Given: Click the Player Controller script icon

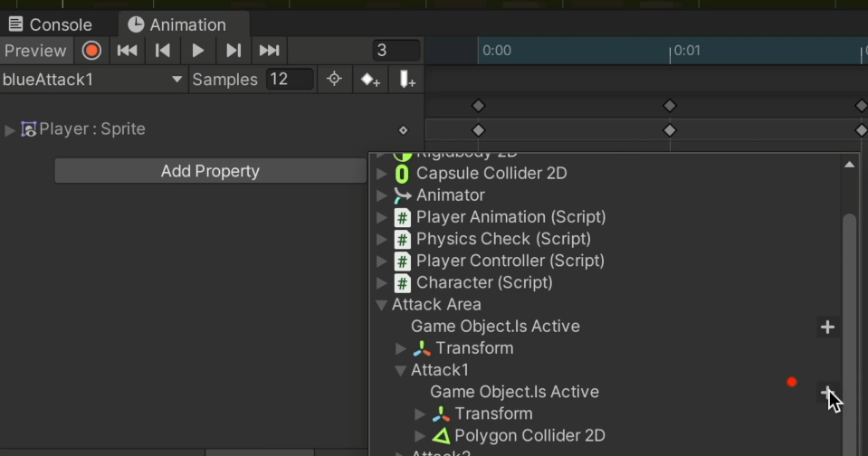Looking at the screenshot, I should 403,261.
